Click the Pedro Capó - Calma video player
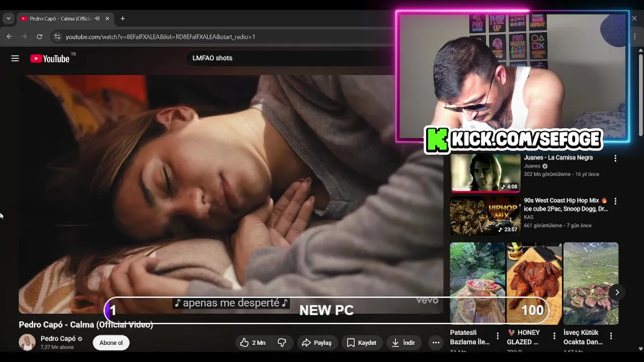 [231, 194]
